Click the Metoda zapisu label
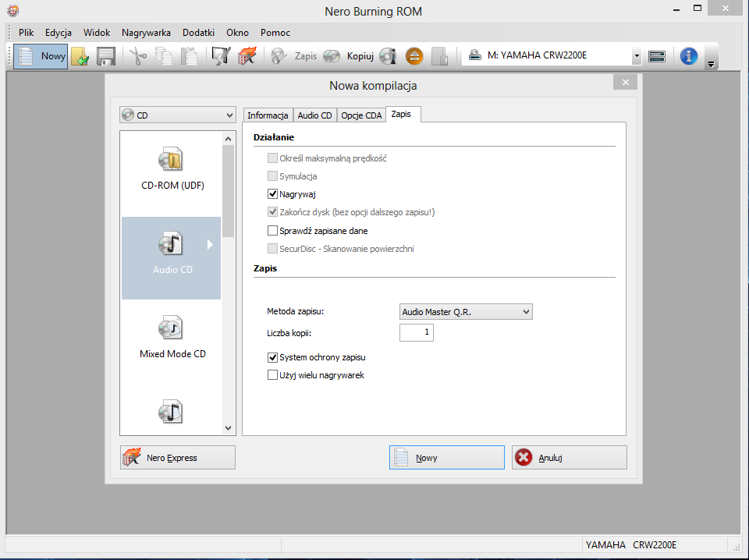 [295, 311]
